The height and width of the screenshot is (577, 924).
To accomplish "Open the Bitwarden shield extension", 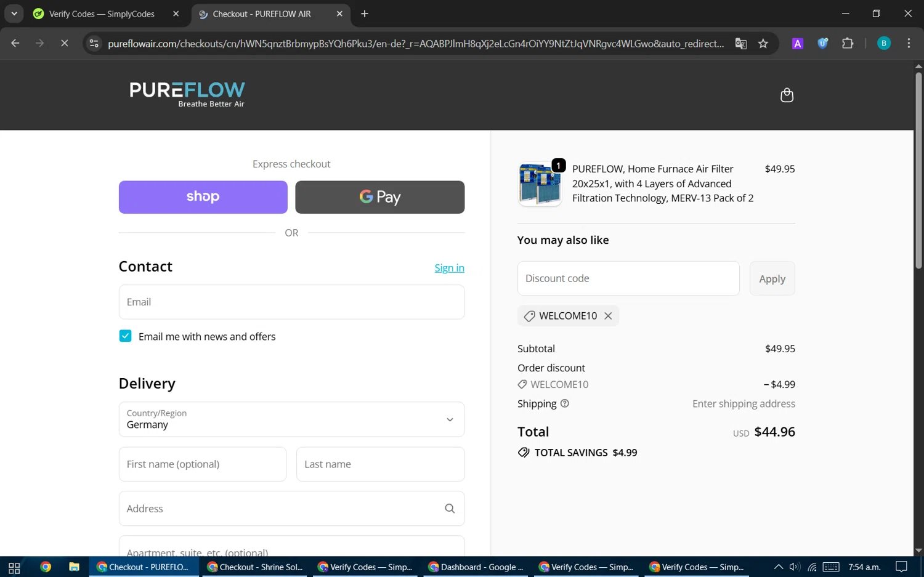I will (x=822, y=43).
